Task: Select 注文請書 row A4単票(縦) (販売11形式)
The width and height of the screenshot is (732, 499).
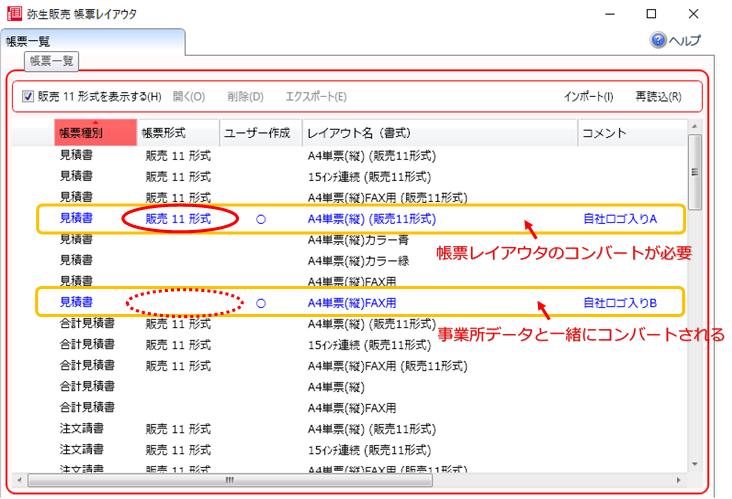Action: click(349, 429)
